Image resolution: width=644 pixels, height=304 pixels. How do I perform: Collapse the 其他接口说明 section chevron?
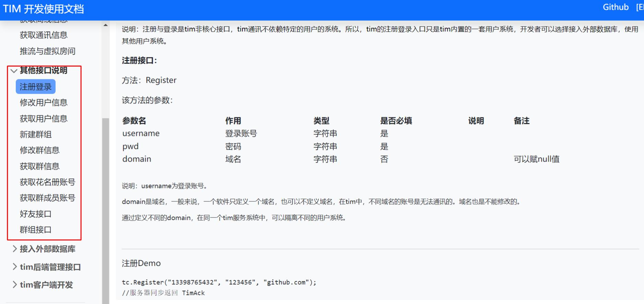tap(14, 71)
